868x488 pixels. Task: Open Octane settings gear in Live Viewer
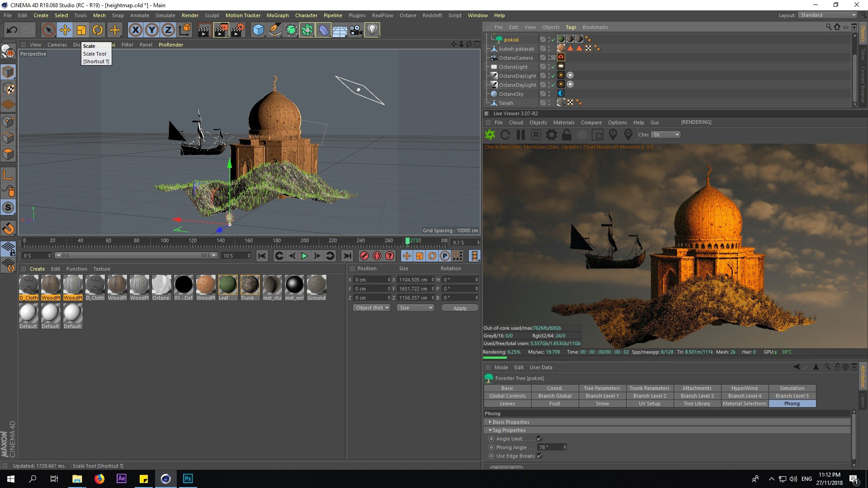(552, 135)
